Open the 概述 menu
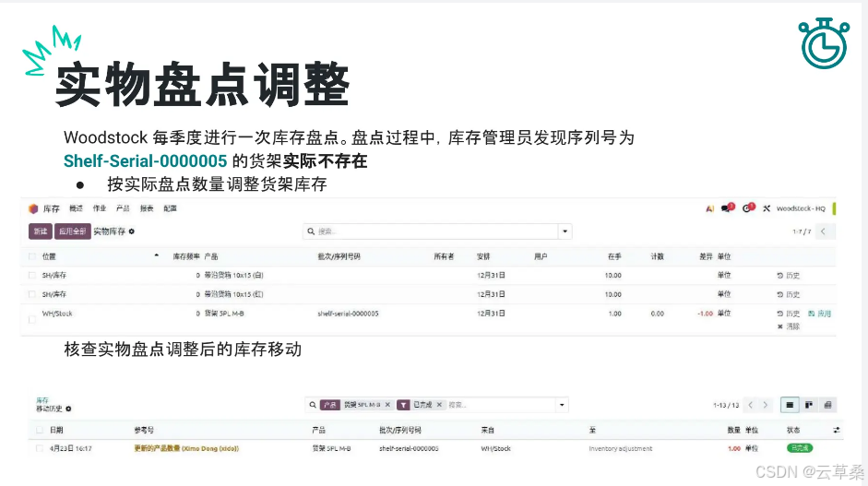The image size is (868, 486). click(x=76, y=208)
